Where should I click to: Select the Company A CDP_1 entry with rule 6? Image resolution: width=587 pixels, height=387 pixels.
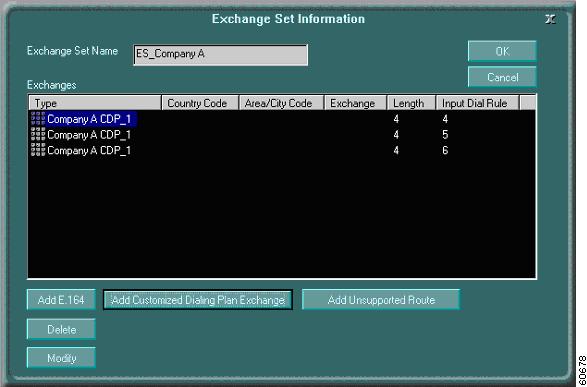click(x=89, y=150)
